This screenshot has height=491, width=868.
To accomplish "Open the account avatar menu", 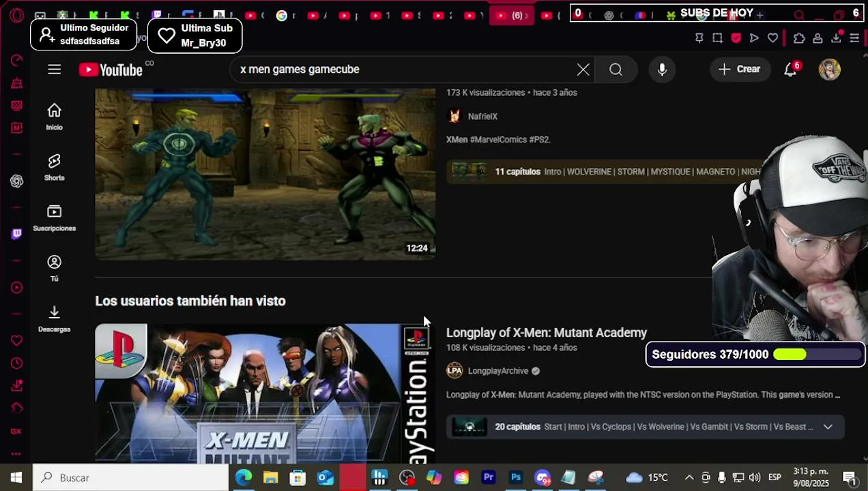I will (829, 69).
